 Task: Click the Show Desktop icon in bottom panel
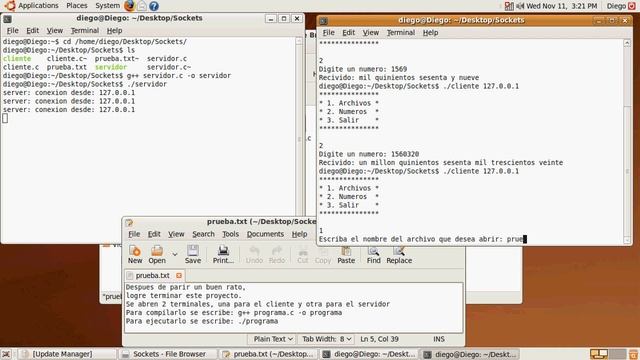tap(6, 354)
